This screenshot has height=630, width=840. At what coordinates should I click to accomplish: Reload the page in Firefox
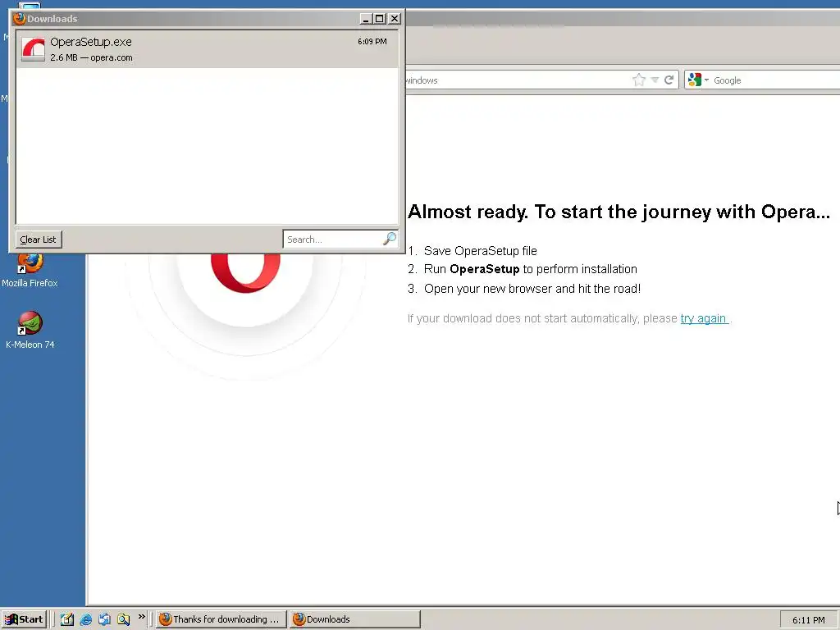[x=669, y=80]
